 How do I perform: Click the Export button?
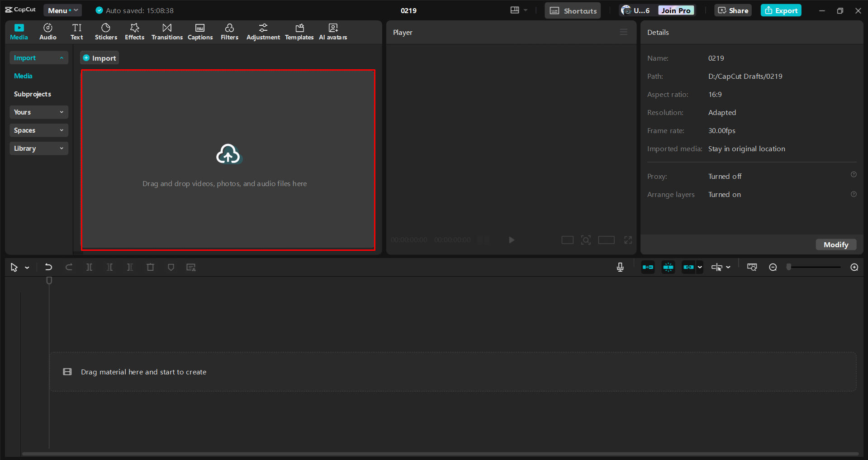781,10
